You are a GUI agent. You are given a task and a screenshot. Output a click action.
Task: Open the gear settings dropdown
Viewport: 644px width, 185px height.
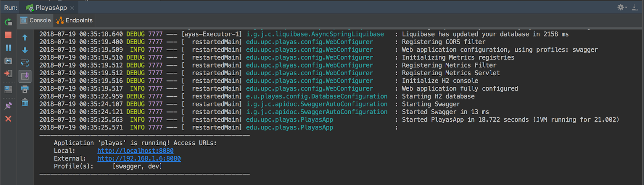[x=622, y=7]
